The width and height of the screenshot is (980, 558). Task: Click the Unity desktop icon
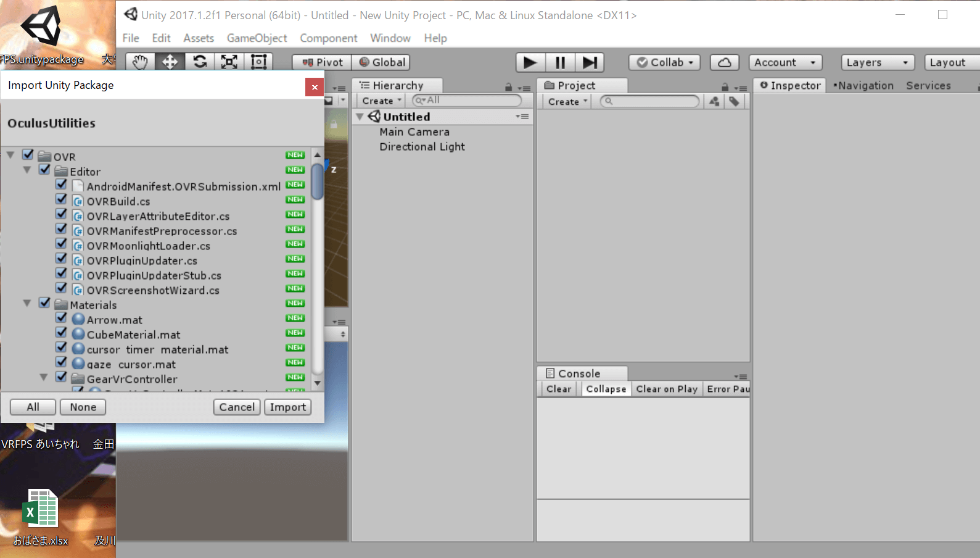(42, 26)
